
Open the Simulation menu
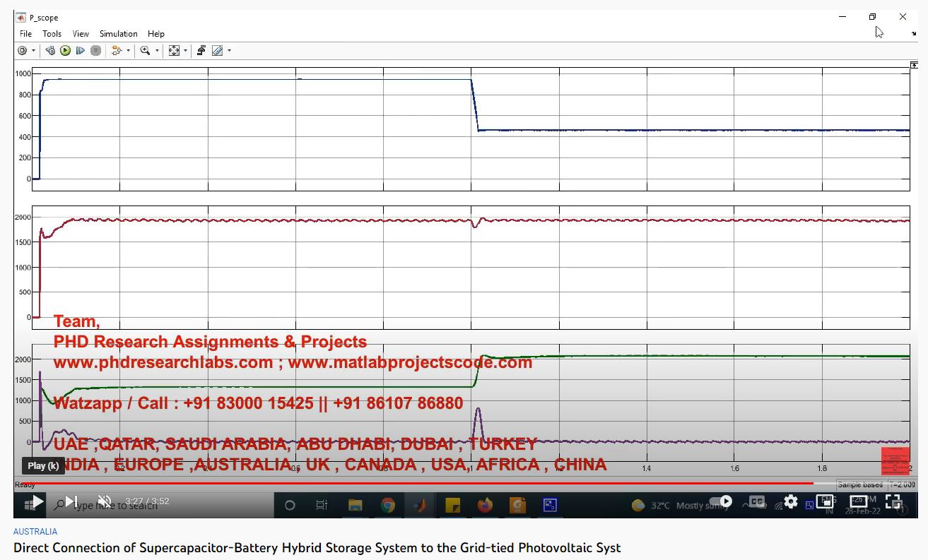[118, 33]
